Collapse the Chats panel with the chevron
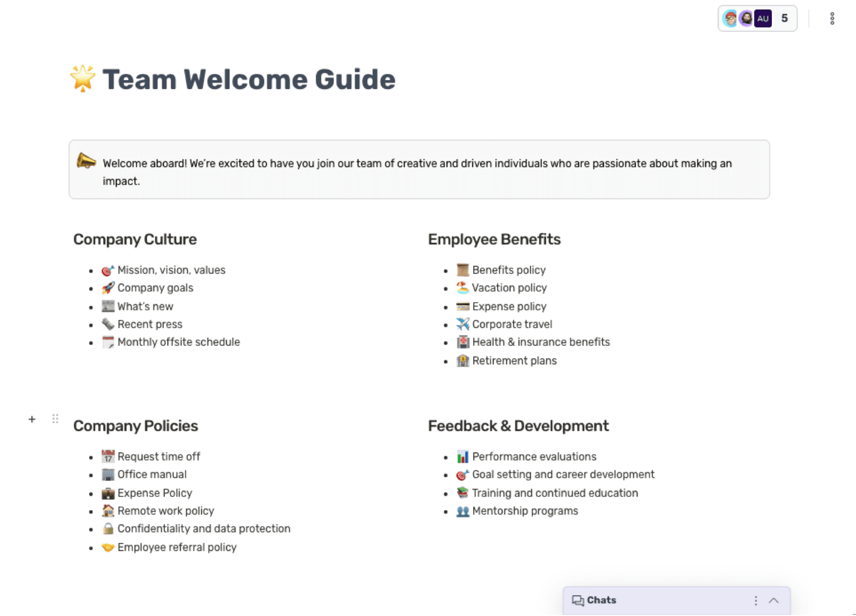This screenshot has height=616, width=856. [x=774, y=600]
